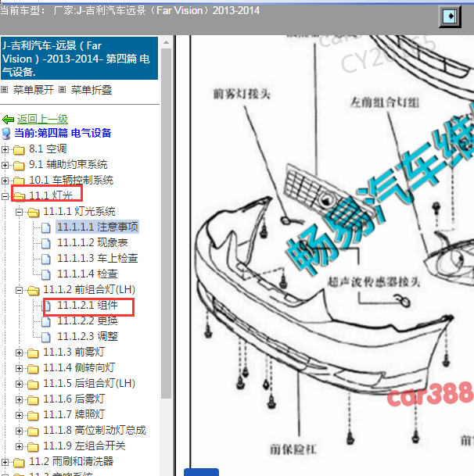This screenshot has height=476, width=474.
Task: Click the folder icon of 8.1 空调
Action: click(19, 150)
